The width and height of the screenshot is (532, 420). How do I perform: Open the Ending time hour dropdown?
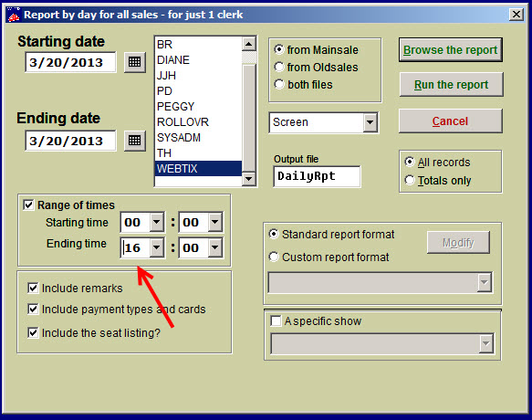pos(157,247)
